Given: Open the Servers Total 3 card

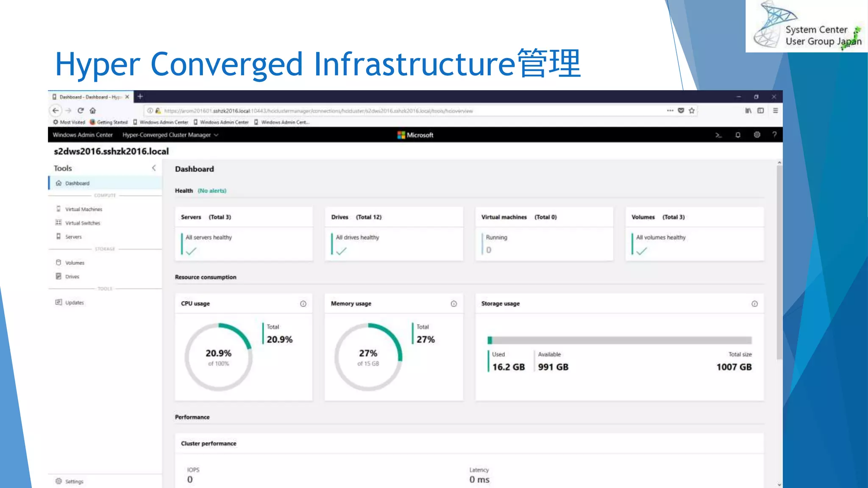Looking at the screenshot, I should coord(244,234).
